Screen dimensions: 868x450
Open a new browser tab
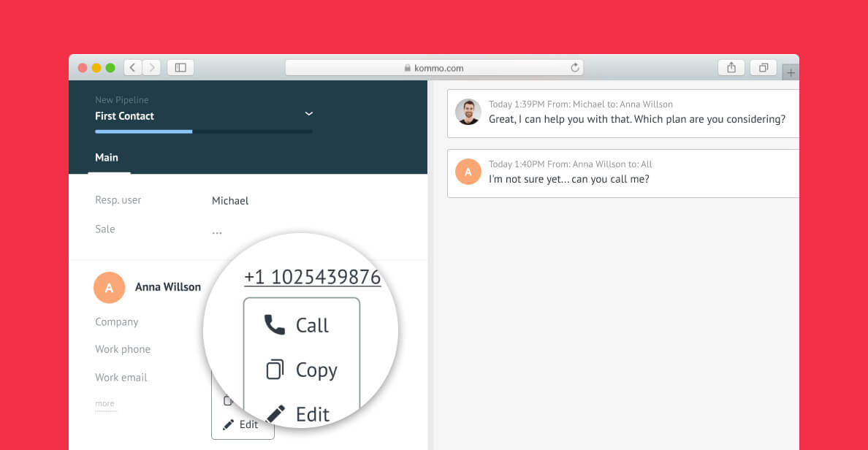(791, 72)
